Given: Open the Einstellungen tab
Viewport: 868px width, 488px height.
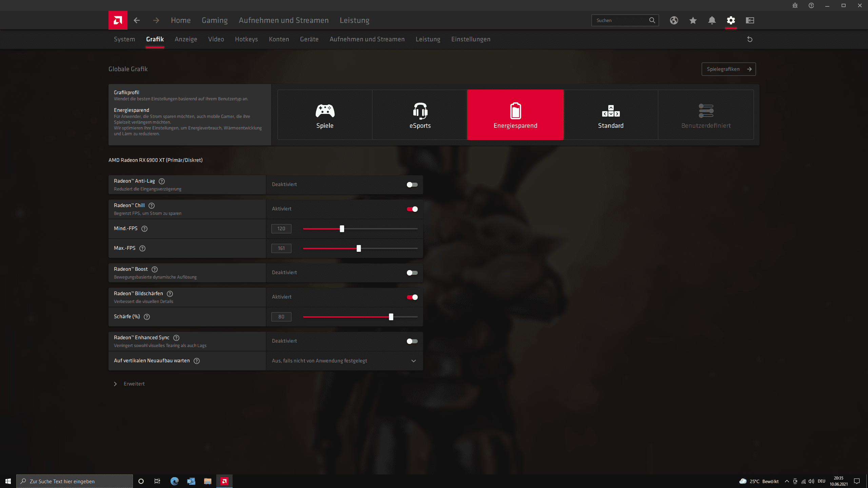Looking at the screenshot, I should coord(471,39).
